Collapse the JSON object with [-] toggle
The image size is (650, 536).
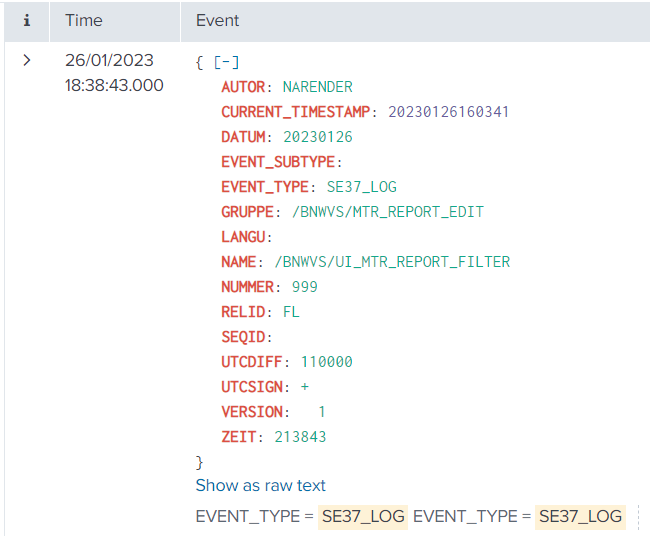[226, 62]
